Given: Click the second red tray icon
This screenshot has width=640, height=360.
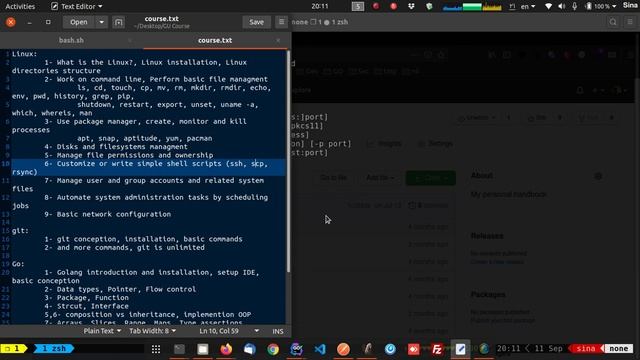Looking at the screenshot, I should coord(393,6).
